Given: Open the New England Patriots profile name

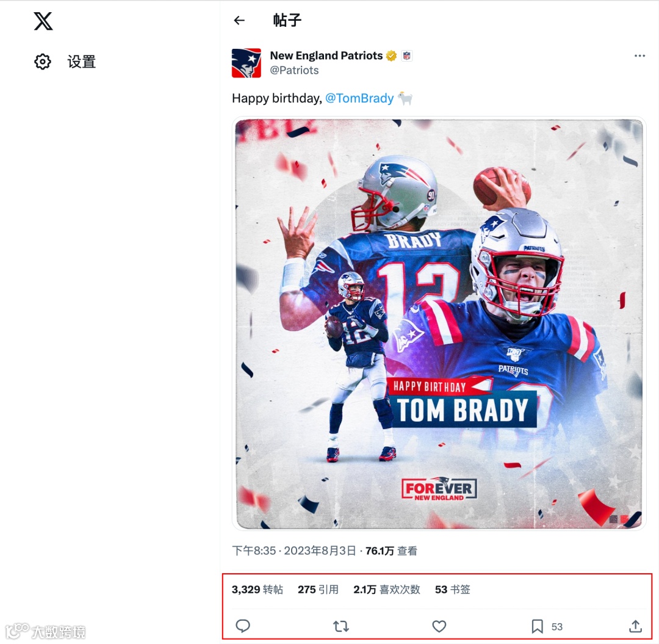Looking at the screenshot, I should pyautogui.click(x=326, y=56).
